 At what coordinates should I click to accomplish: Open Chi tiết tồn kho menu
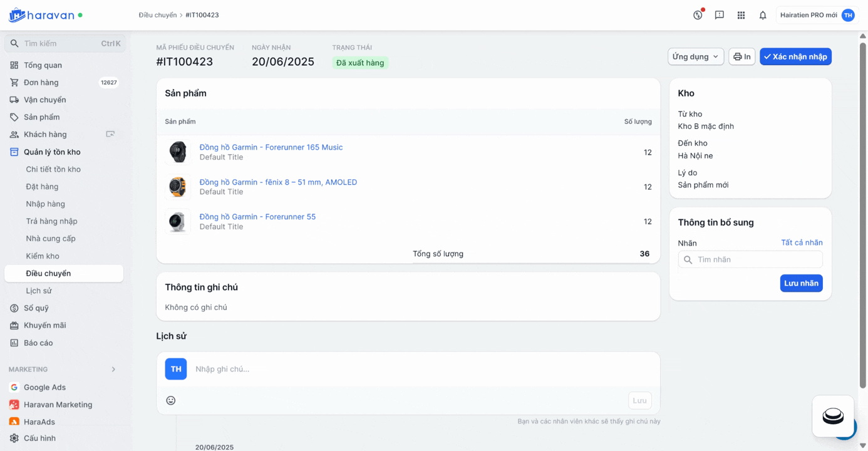coord(53,169)
